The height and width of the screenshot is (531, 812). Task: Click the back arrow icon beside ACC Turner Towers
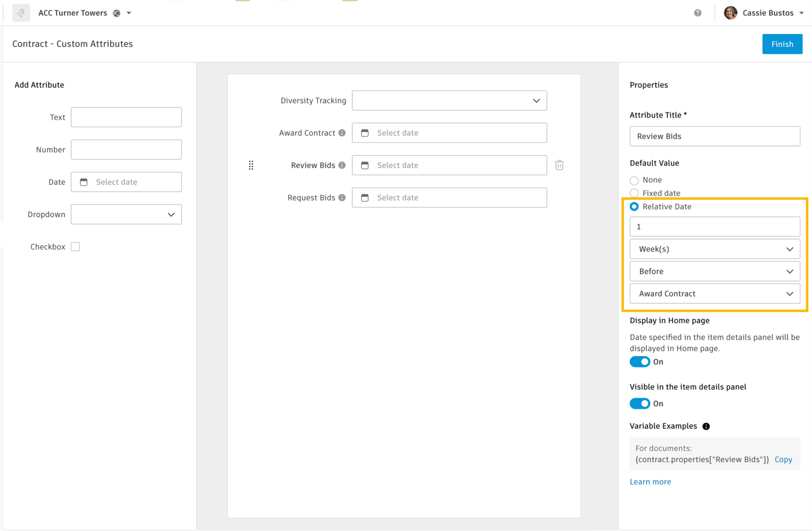click(21, 12)
